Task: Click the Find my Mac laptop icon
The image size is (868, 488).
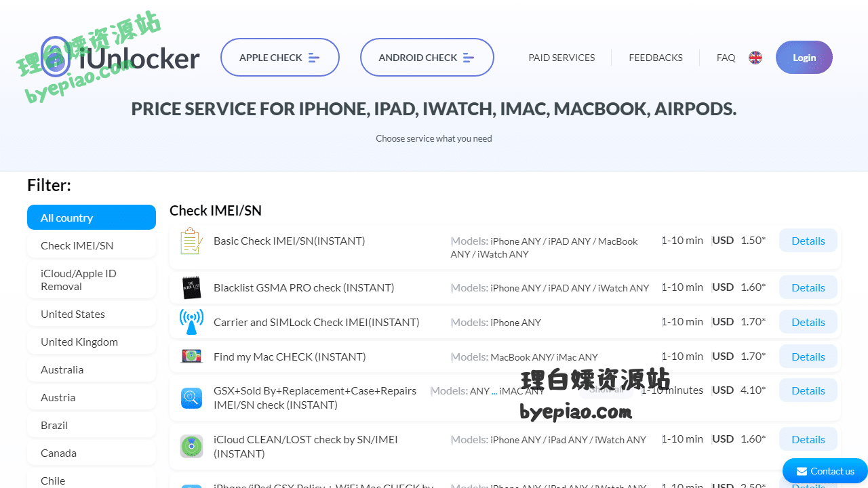Action: pyautogui.click(x=191, y=357)
